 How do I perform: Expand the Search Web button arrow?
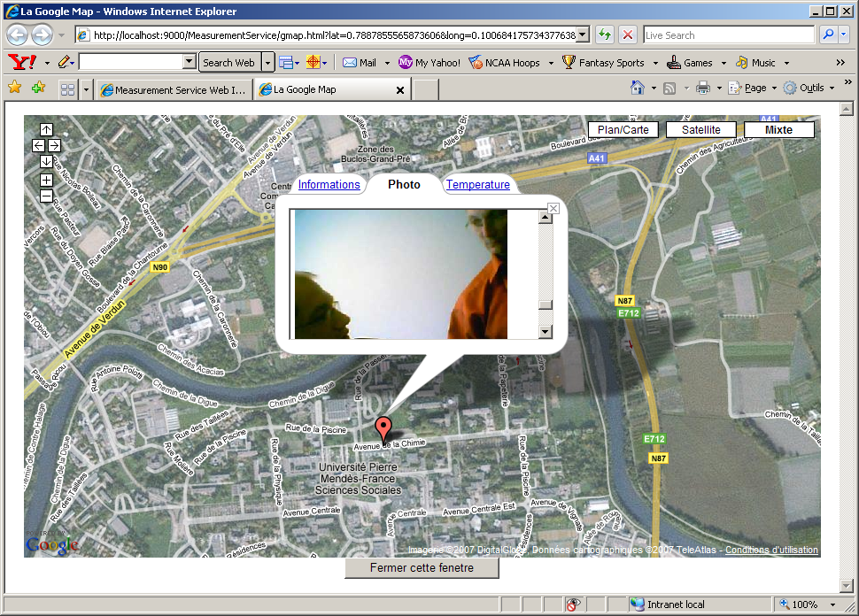point(267,63)
